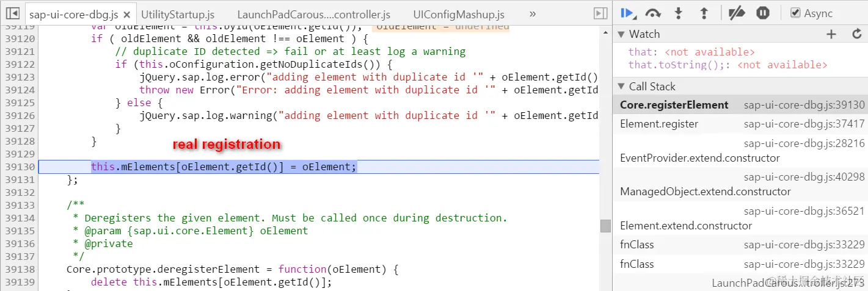
Task: Step over next function call
Action: click(x=653, y=13)
